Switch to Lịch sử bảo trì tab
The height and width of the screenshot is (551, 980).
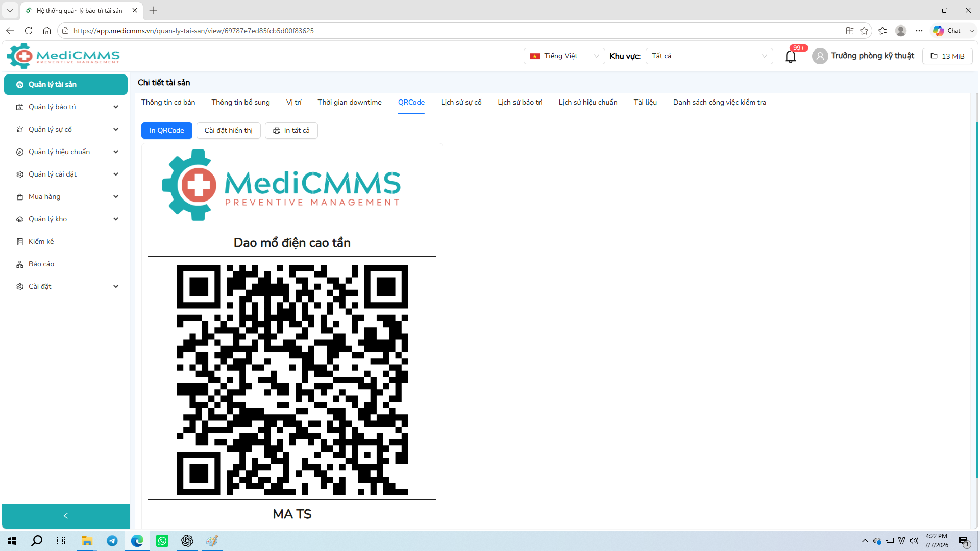click(x=520, y=103)
